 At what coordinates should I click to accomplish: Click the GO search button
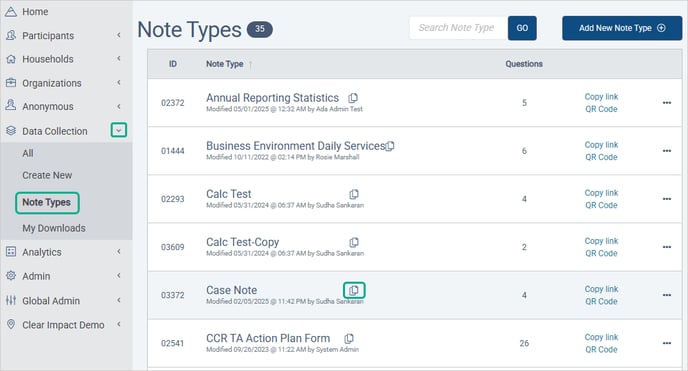522,28
